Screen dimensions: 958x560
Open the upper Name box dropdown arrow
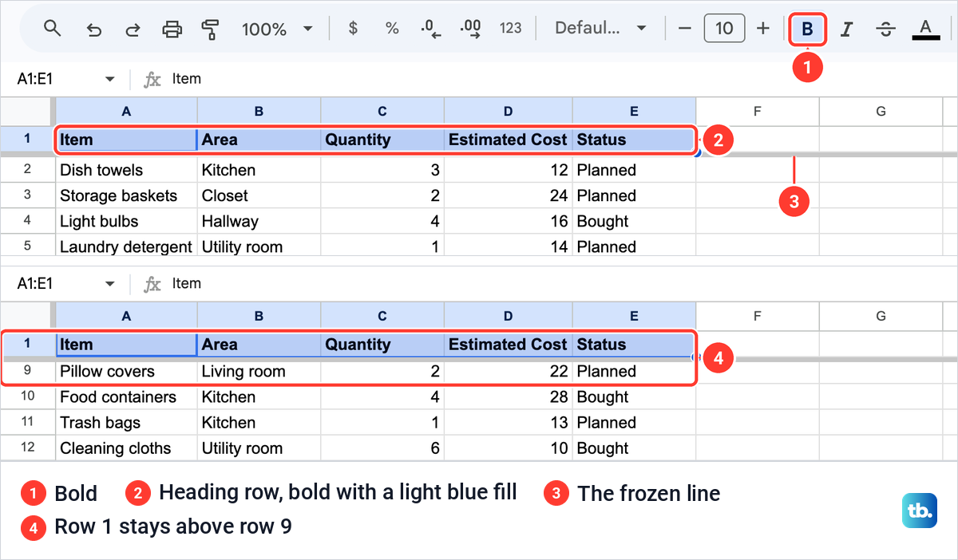[x=110, y=79]
